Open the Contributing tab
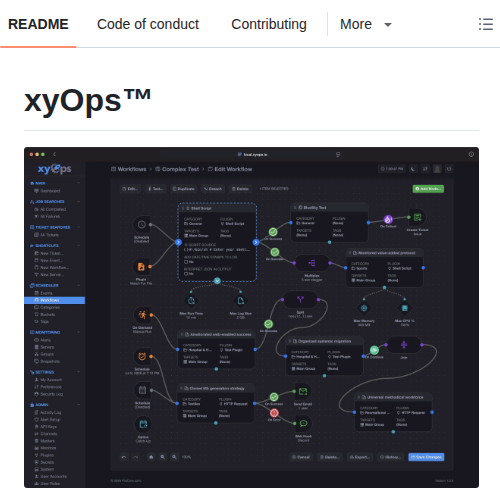 269,24
